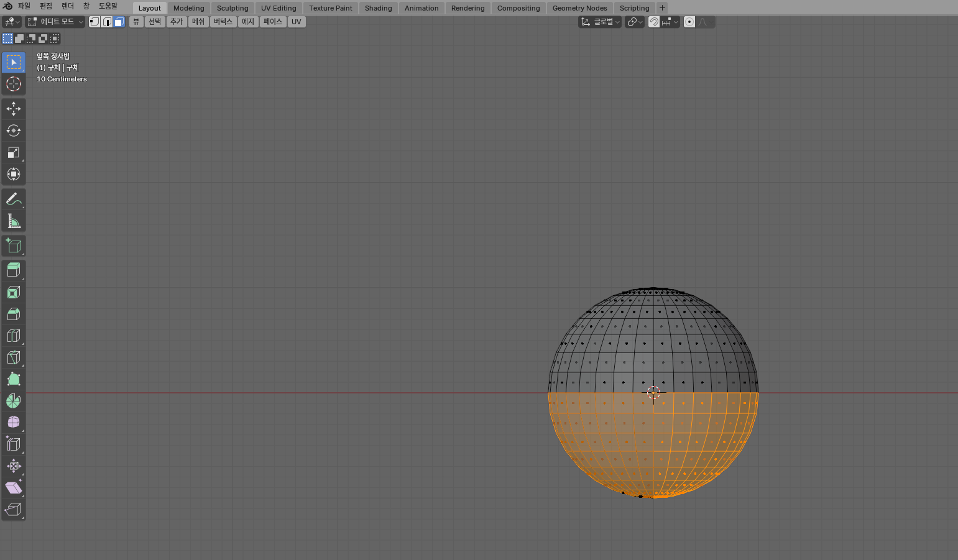Open the 파일 menu
The height and width of the screenshot is (560, 958).
click(x=24, y=6)
